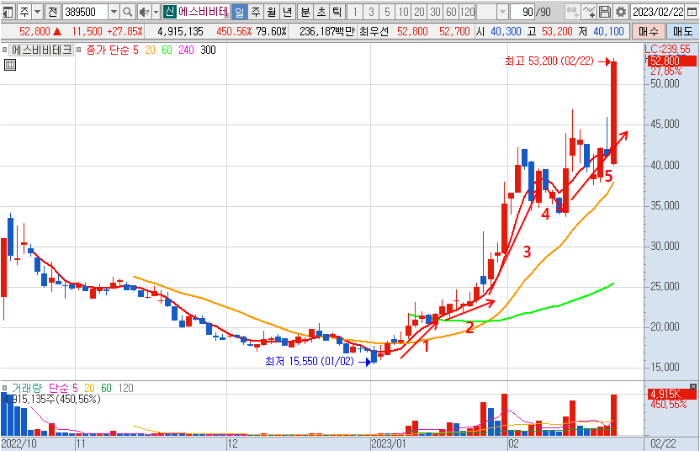Click the 종가 단순 moving average legend

(112, 50)
